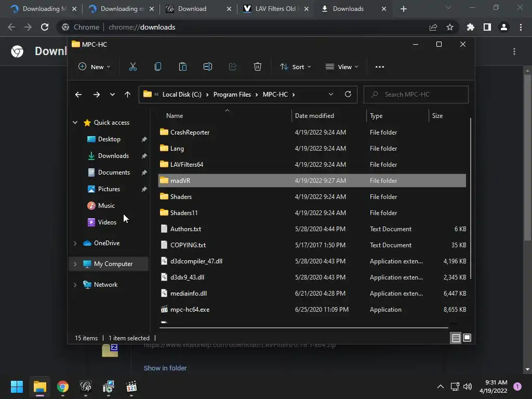Switch to details view layout icon

point(456,338)
